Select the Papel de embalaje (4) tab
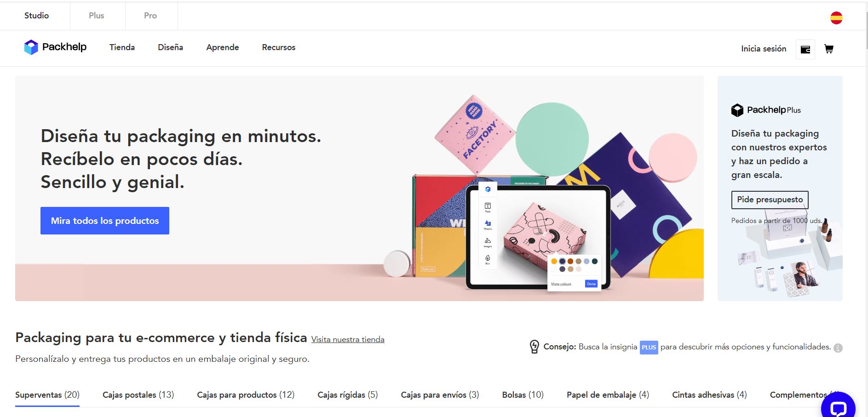Screen dimensions: 868x417 [608, 395]
